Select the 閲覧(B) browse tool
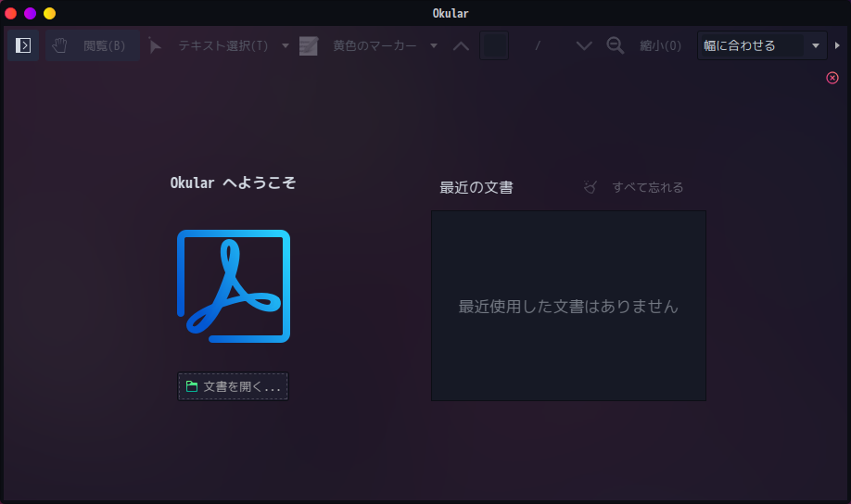Image resolution: width=851 pixels, height=504 pixels. pos(93,45)
